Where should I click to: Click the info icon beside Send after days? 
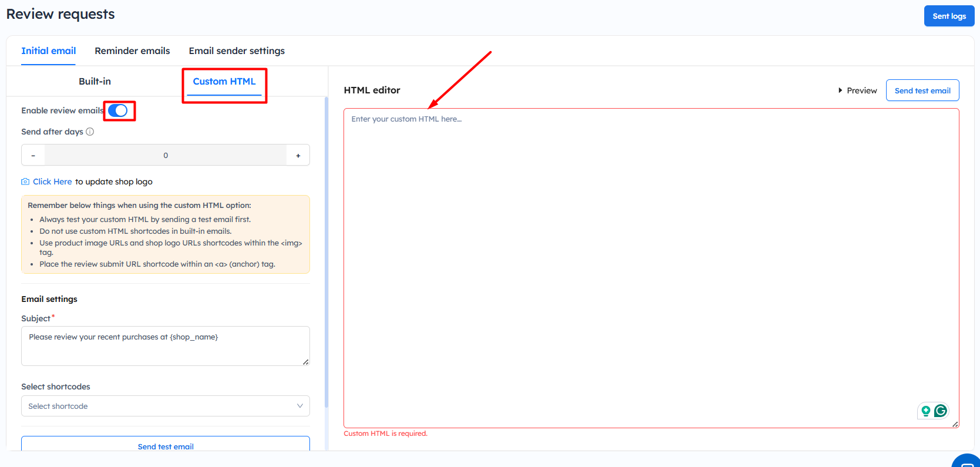click(90, 132)
